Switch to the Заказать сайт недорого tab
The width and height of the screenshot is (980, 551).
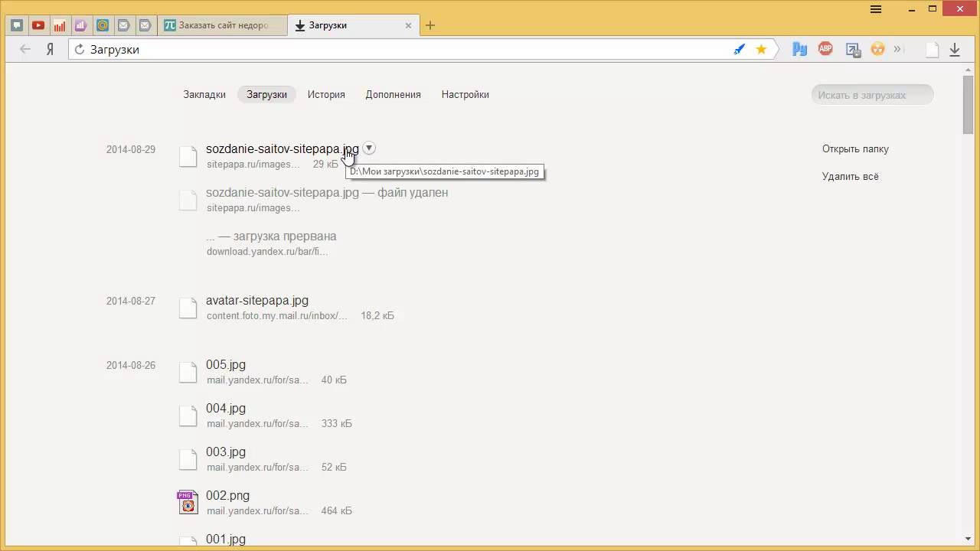[x=223, y=25]
